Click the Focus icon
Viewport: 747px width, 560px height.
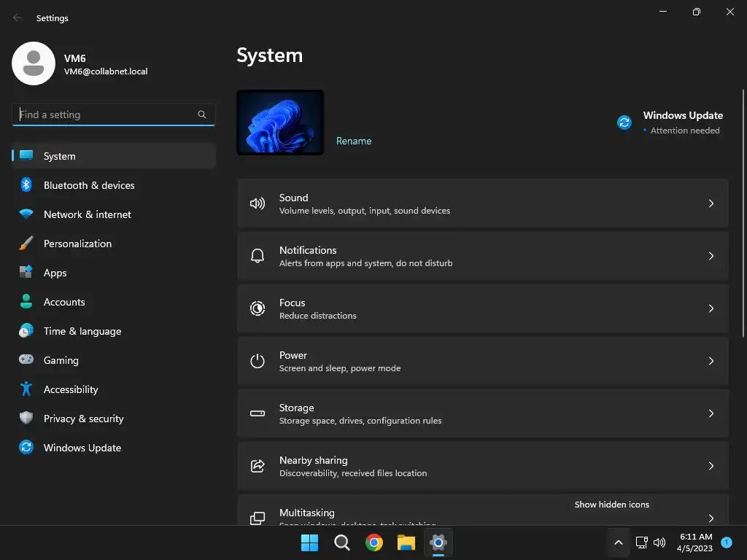point(258,308)
